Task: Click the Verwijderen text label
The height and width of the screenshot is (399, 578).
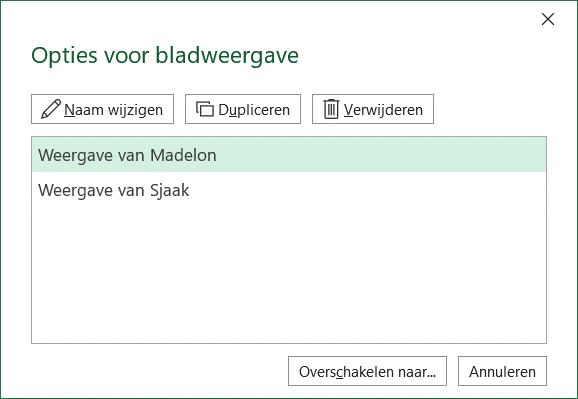Action: (383, 110)
